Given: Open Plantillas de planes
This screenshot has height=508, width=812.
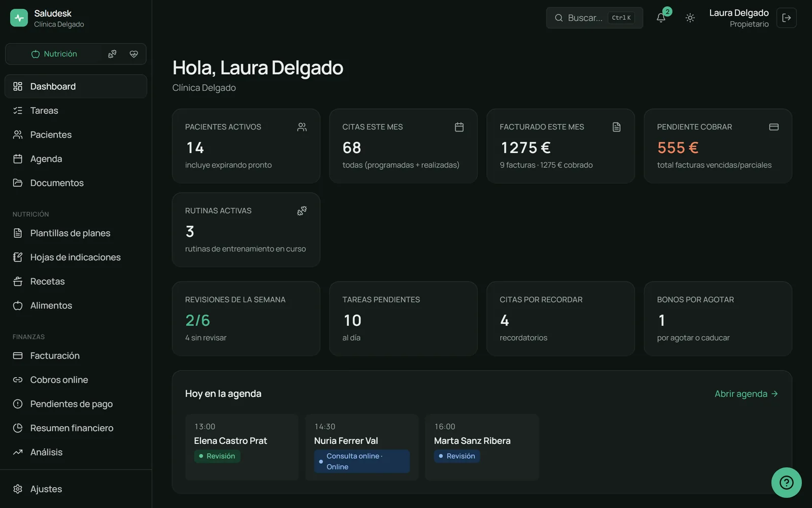Looking at the screenshot, I should [x=76, y=233].
